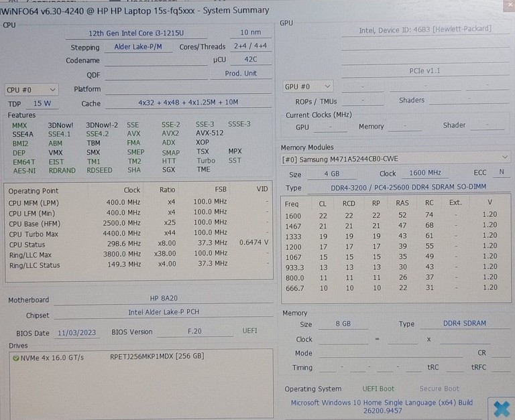Click the module Clock 1600 MHz value

(425, 173)
